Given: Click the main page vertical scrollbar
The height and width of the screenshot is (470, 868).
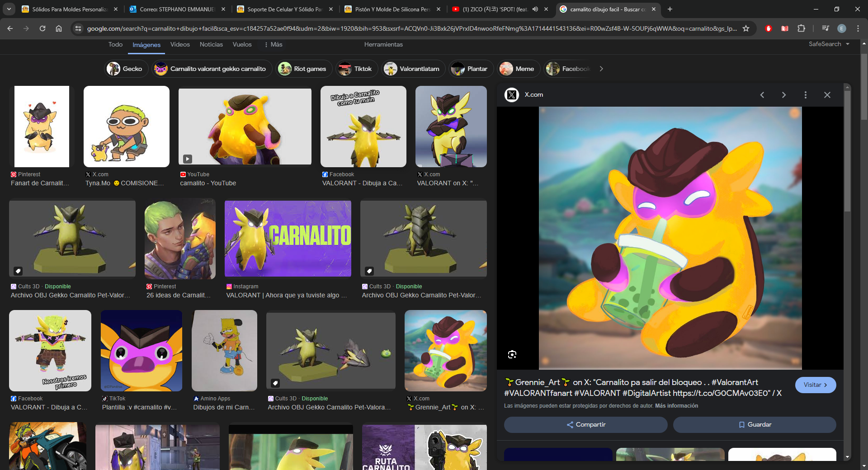Looking at the screenshot, I should tap(864, 86).
